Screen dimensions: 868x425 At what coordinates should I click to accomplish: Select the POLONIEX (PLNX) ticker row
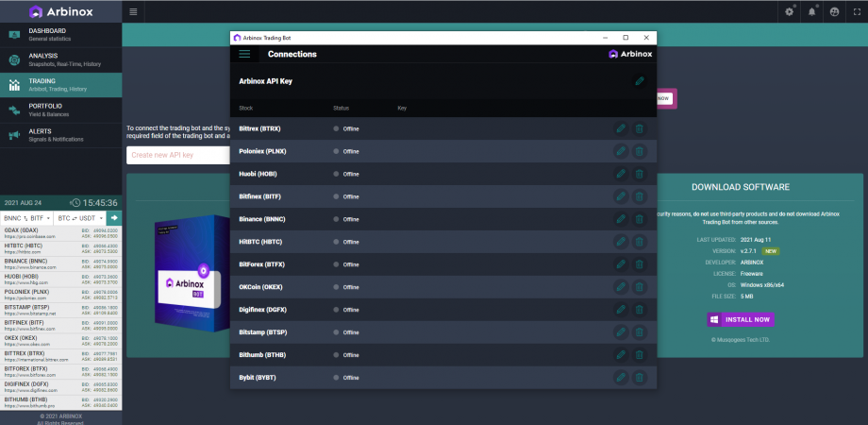(61, 295)
